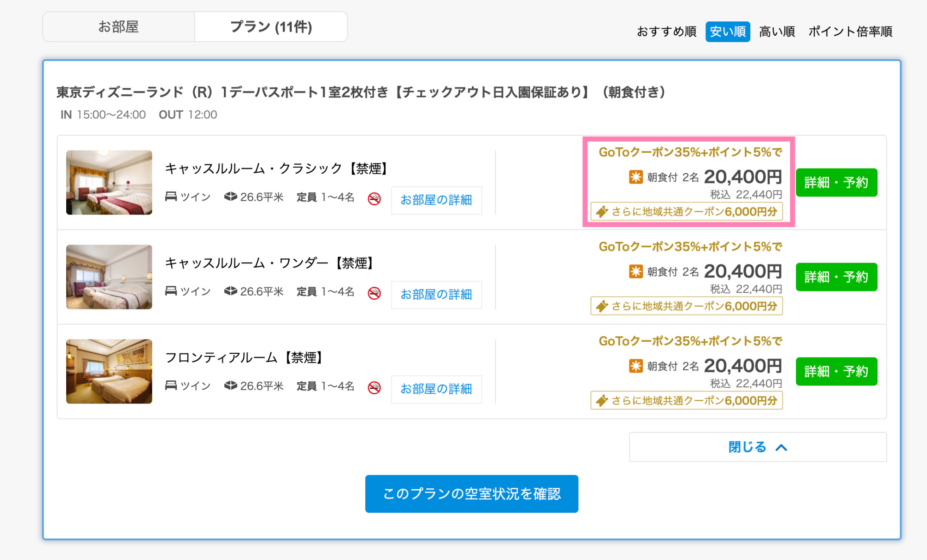The width and height of the screenshot is (927, 560).
Task: Click お部屋の詳細 for フロンティアルーム
Action: [436, 389]
